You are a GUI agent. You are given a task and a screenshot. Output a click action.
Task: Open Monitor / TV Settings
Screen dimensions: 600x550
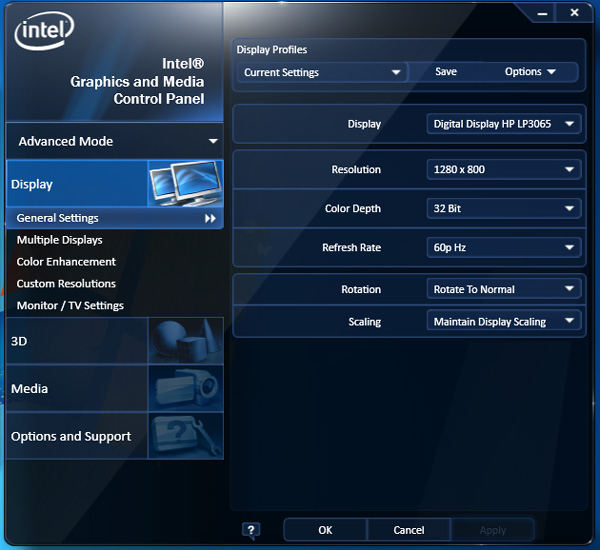[70, 305]
